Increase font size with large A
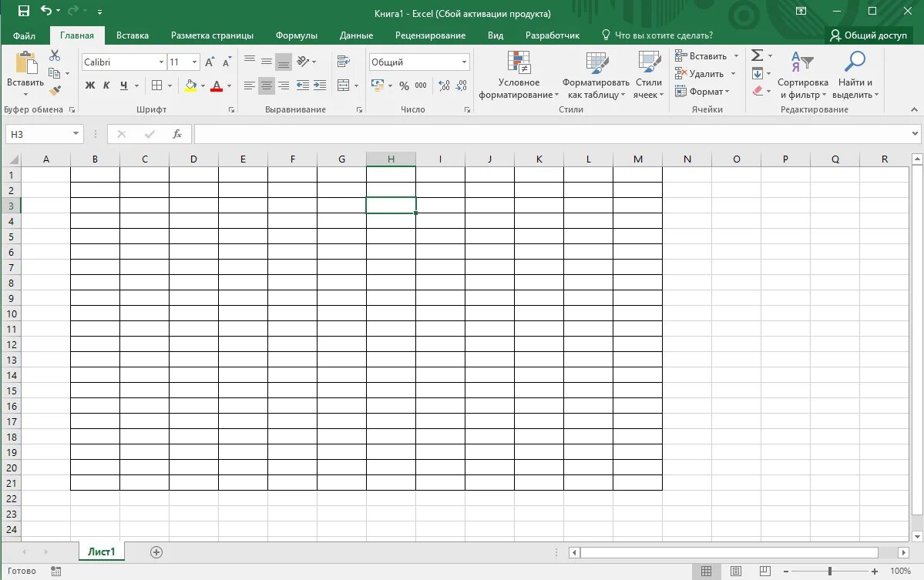Image resolution: width=924 pixels, height=580 pixels. point(210,62)
